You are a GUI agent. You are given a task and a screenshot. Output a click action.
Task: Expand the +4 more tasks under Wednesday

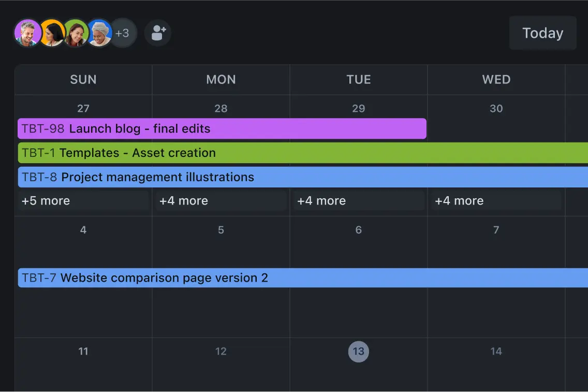459,201
